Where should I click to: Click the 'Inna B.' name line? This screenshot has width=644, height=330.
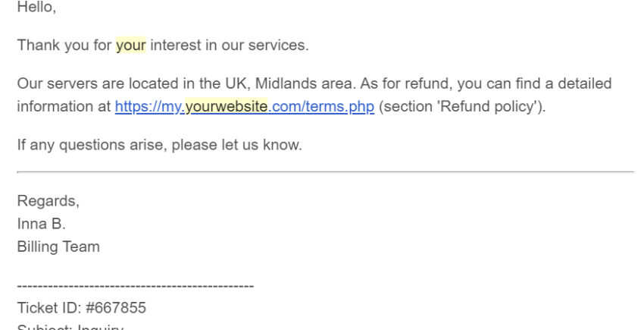click(x=41, y=224)
